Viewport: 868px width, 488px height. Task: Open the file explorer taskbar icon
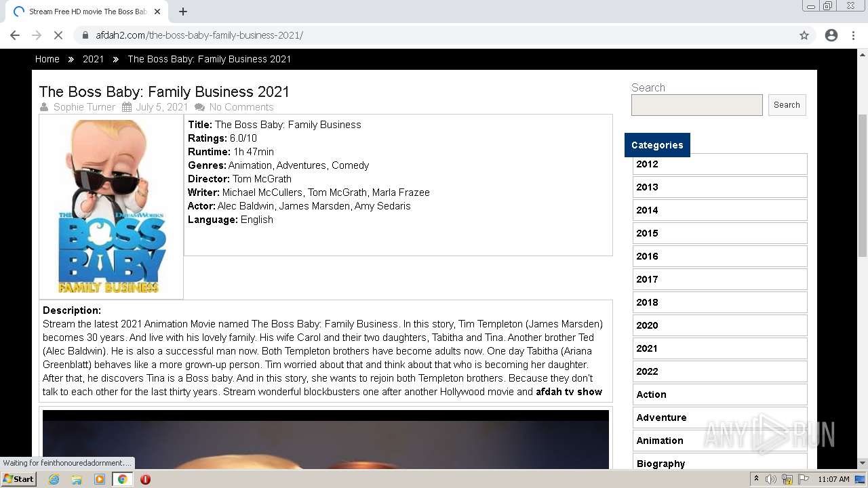click(77, 479)
